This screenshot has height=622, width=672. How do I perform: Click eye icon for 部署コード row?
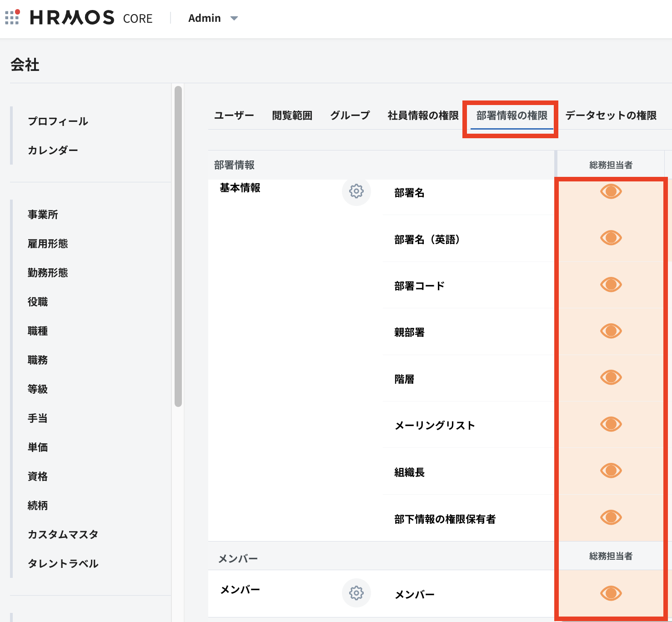click(611, 285)
